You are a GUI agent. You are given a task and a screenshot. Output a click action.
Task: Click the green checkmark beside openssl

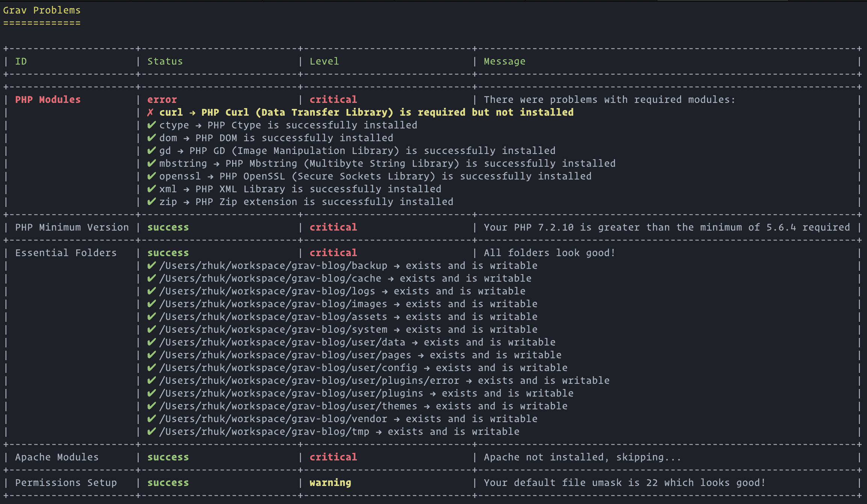coord(151,176)
